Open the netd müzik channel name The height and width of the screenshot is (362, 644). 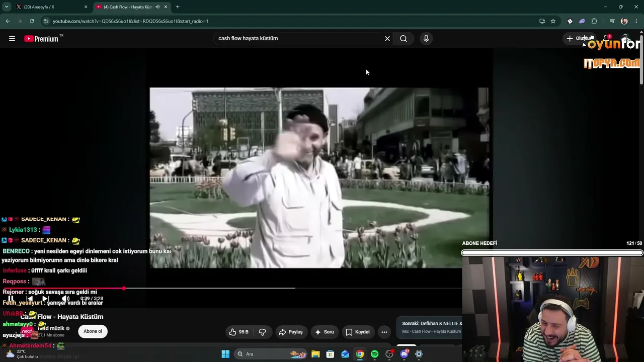point(51,328)
